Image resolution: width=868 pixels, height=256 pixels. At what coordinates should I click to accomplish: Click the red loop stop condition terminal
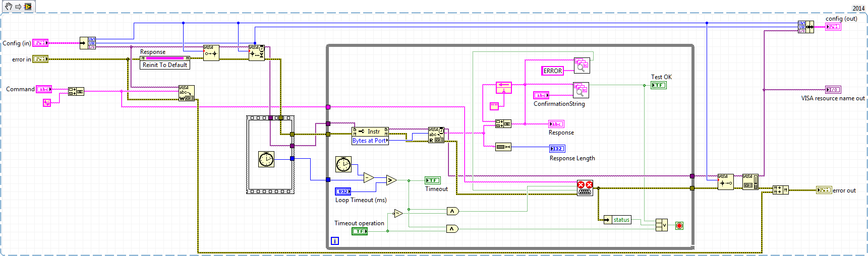click(679, 226)
